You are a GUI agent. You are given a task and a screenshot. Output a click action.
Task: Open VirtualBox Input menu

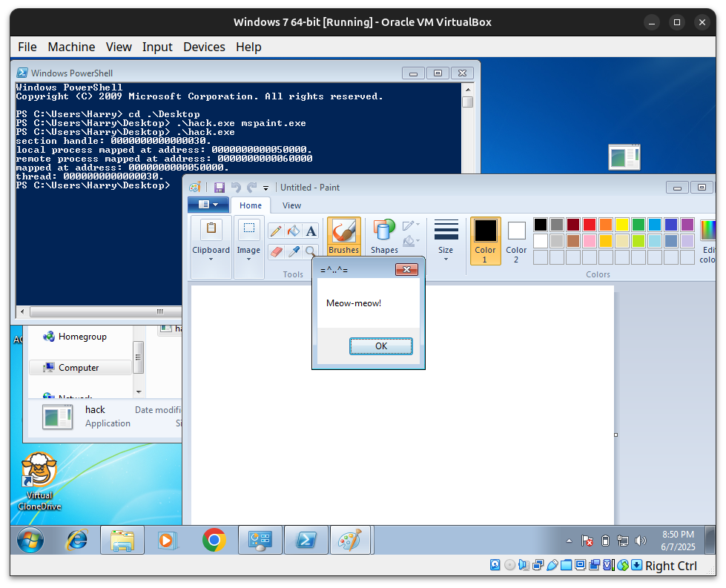coord(157,47)
